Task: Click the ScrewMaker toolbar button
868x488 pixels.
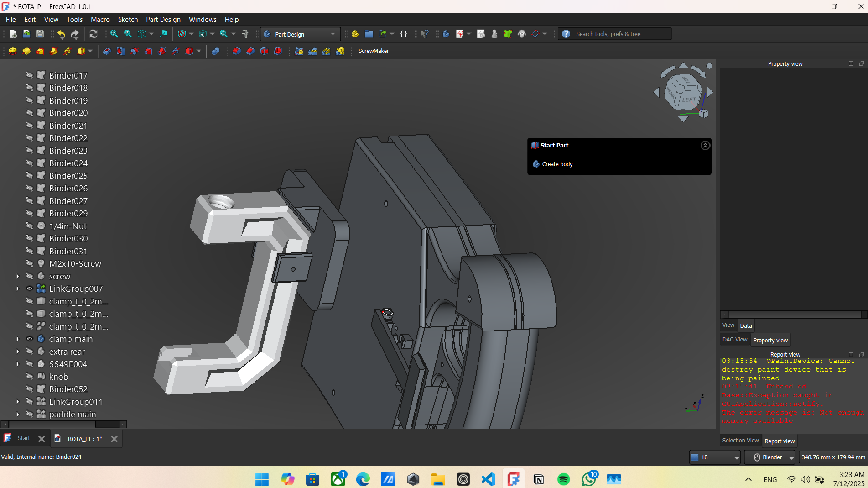Action: (373, 51)
